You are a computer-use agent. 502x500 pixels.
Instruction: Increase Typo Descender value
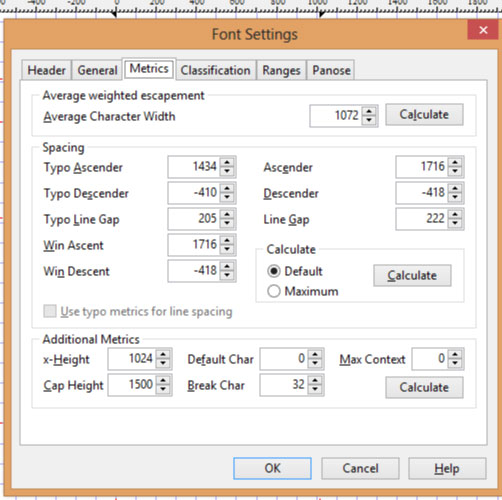point(227,188)
